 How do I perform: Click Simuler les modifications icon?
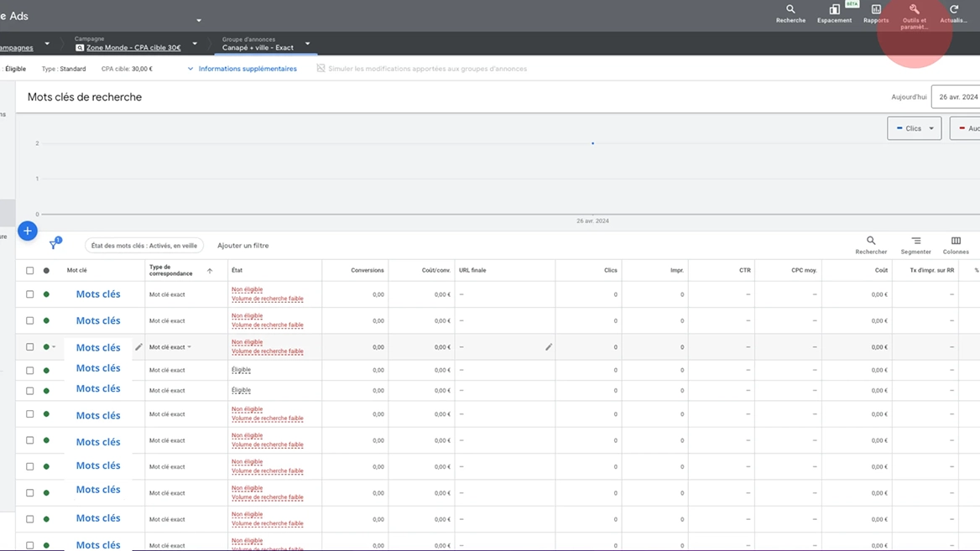tap(321, 68)
